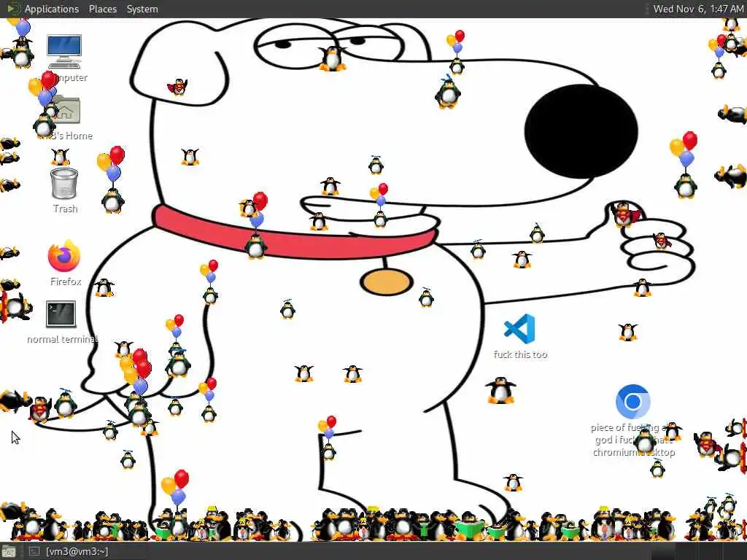Open the normal terminal desktop icon
Viewport: 747px width, 560px height.
(x=61, y=314)
